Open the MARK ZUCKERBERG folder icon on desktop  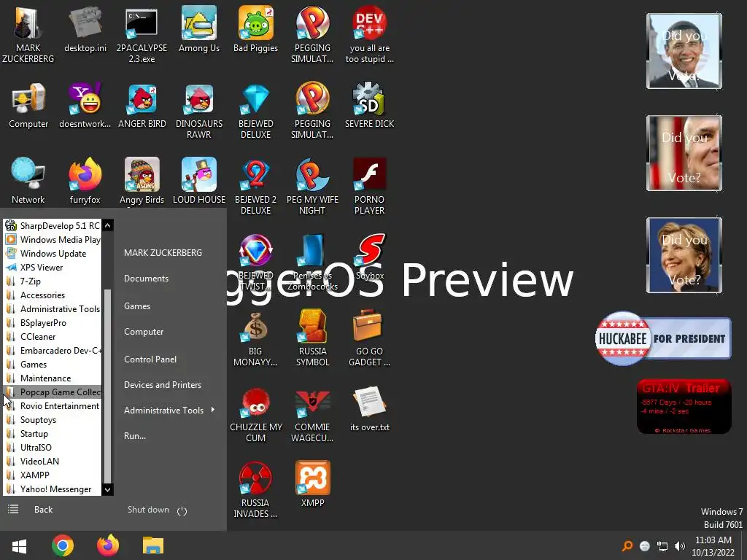click(x=28, y=34)
